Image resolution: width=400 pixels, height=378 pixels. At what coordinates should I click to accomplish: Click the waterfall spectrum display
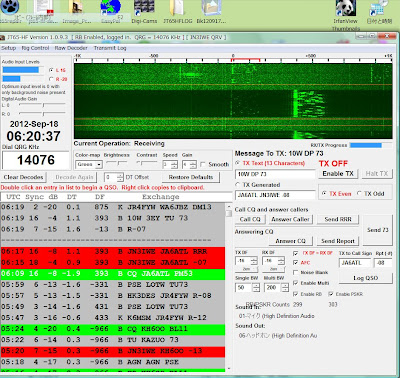pyautogui.click(x=233, y=101)
